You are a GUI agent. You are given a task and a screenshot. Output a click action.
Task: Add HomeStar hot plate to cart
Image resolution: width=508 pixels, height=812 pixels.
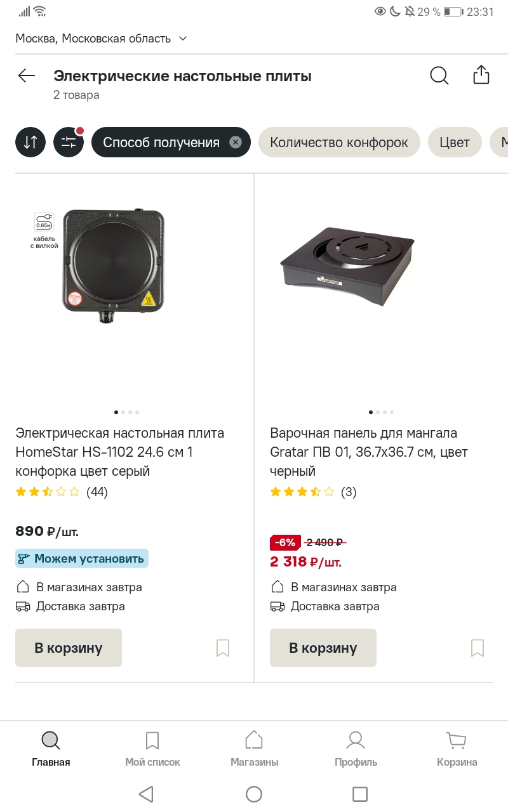69,648
